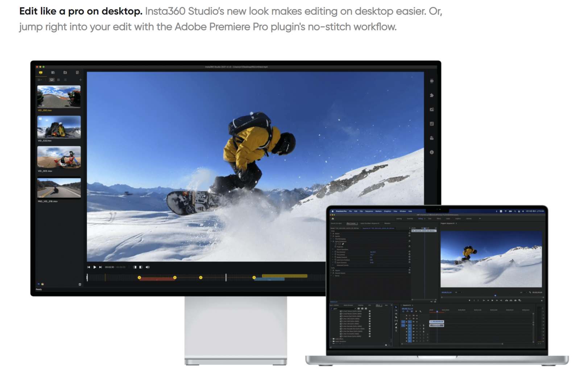580x392 pixels.
Task: Collapse the GoPro FX Reframe effect
Action: coord(331,241)
